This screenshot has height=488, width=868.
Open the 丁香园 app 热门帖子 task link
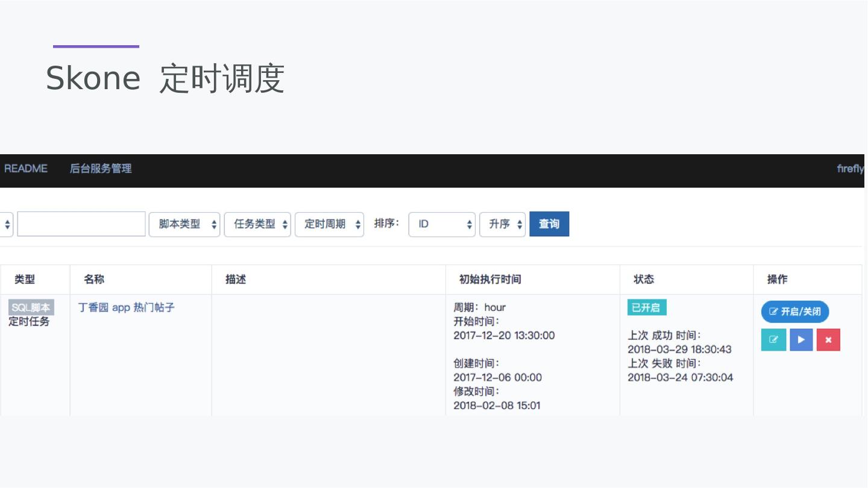pyautogui.click(x=127, y=307)
